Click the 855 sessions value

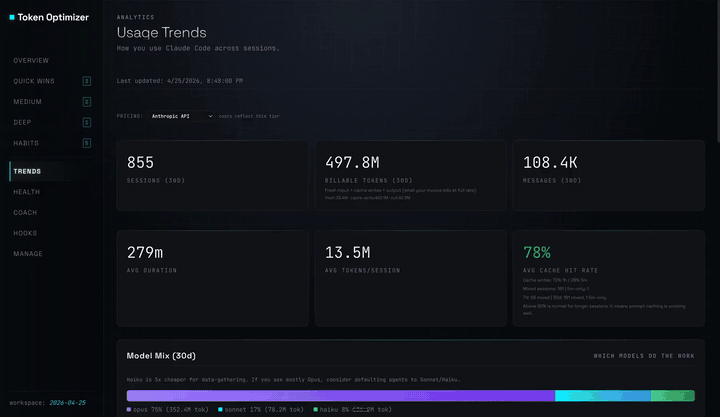pyautogui.click(x=141, y=163)
